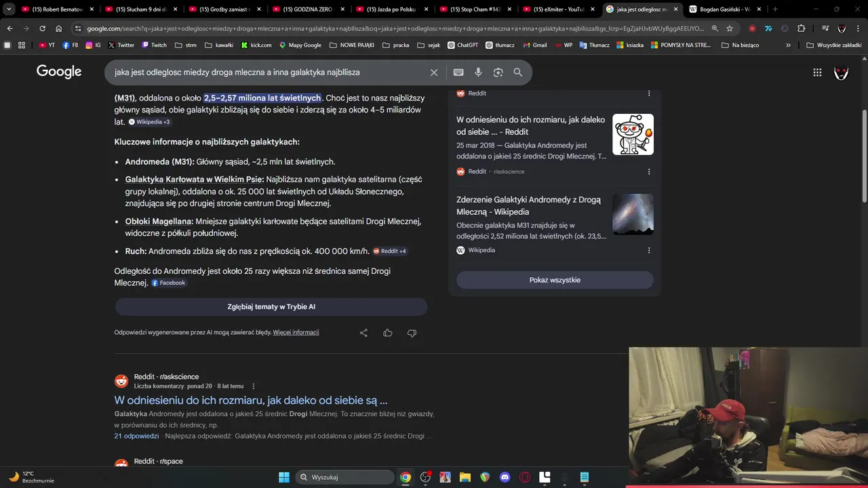
Task: Open the Wszystkie zakładki folder
Action: tap(834, 45)
